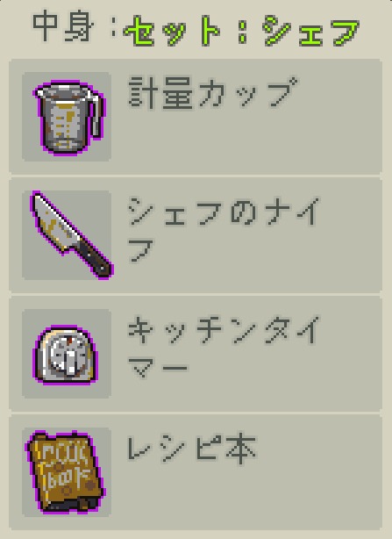Click the measuring cup's handle
Image resolution: width=392 pixels, height=539 pixels.
click(x=97, y=117)
